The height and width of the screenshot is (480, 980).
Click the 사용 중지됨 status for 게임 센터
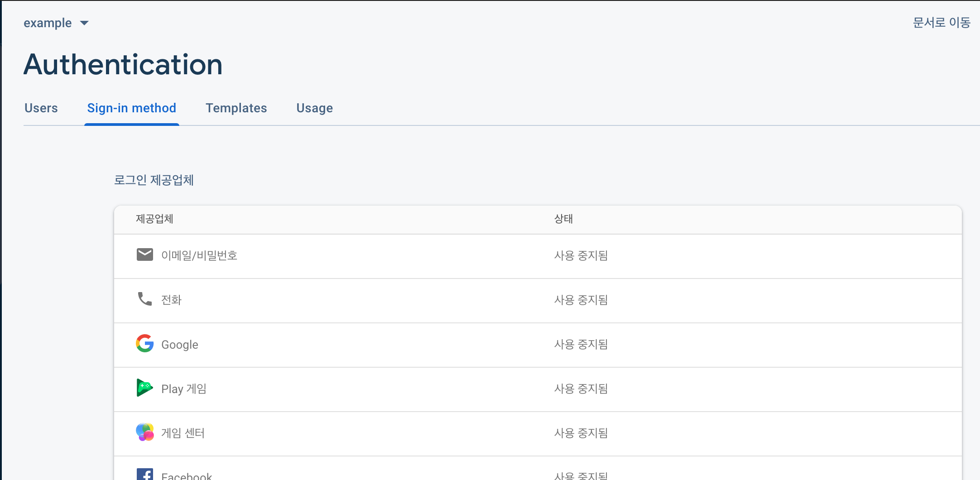[x=581, y=433]
